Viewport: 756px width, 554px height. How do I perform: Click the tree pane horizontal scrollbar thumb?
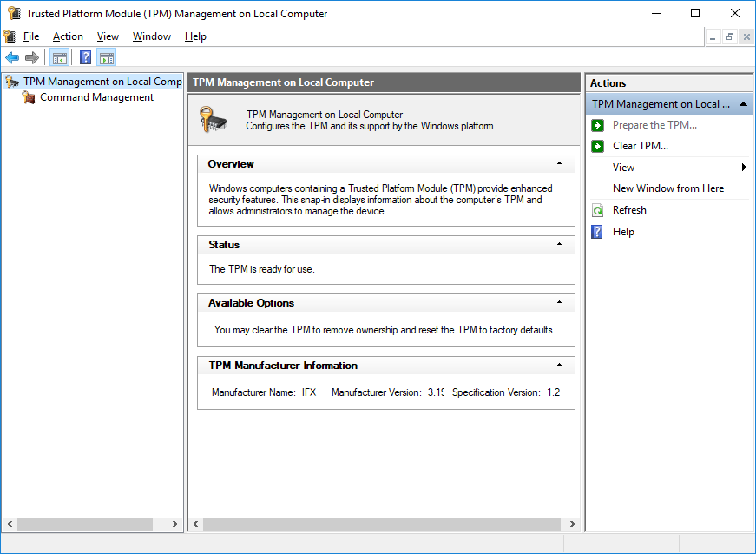[85, 524]
